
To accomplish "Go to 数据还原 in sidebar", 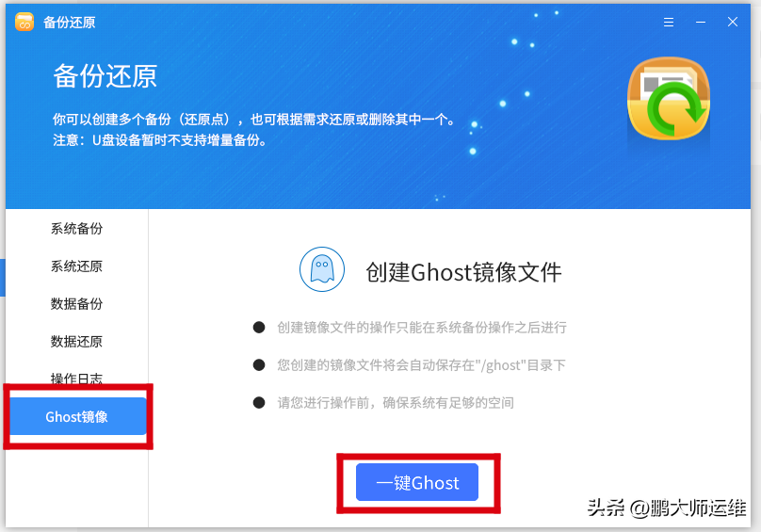I will tap(76, 341).
